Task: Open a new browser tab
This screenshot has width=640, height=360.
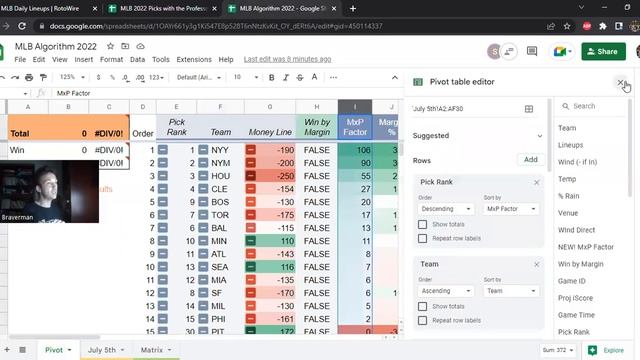Action: pos(353,8)
